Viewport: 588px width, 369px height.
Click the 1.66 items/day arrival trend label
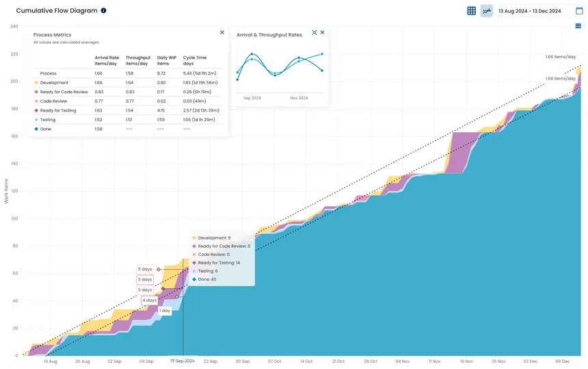[560, 57]
